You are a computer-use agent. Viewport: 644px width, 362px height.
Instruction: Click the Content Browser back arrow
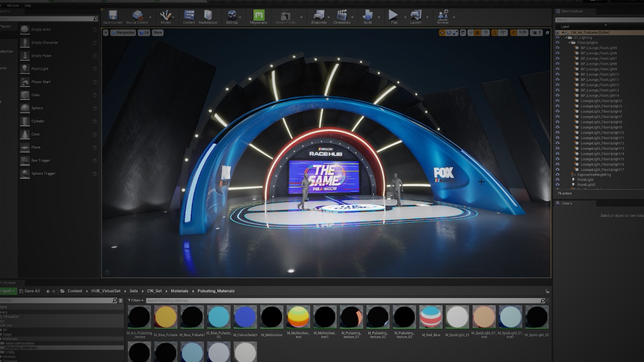click(x=48, y=291)
